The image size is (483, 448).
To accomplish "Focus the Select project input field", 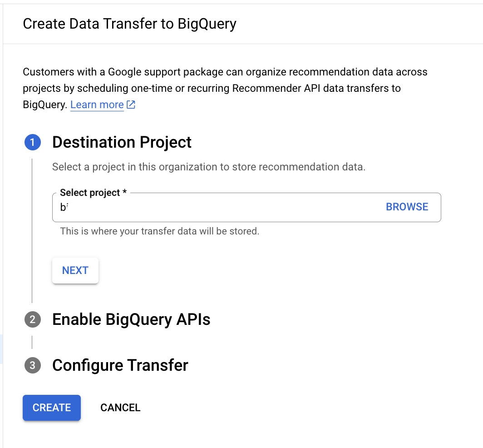I will pyautogui.click(x=218, y=208).
